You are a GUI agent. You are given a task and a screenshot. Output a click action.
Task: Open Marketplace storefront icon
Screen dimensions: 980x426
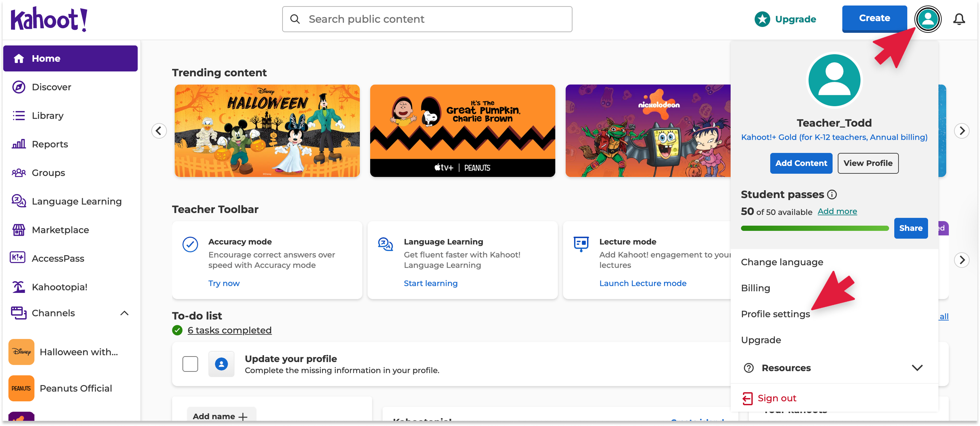point(19,230)
